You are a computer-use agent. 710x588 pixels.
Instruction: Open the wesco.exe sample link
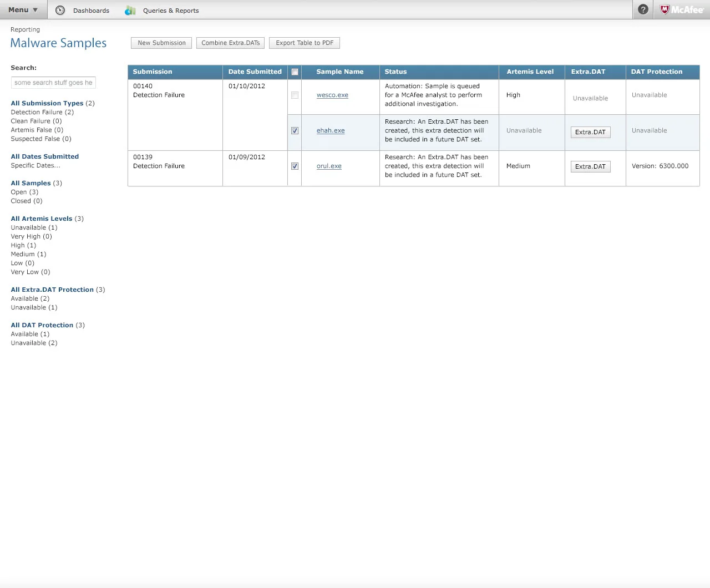click(332, 95)
